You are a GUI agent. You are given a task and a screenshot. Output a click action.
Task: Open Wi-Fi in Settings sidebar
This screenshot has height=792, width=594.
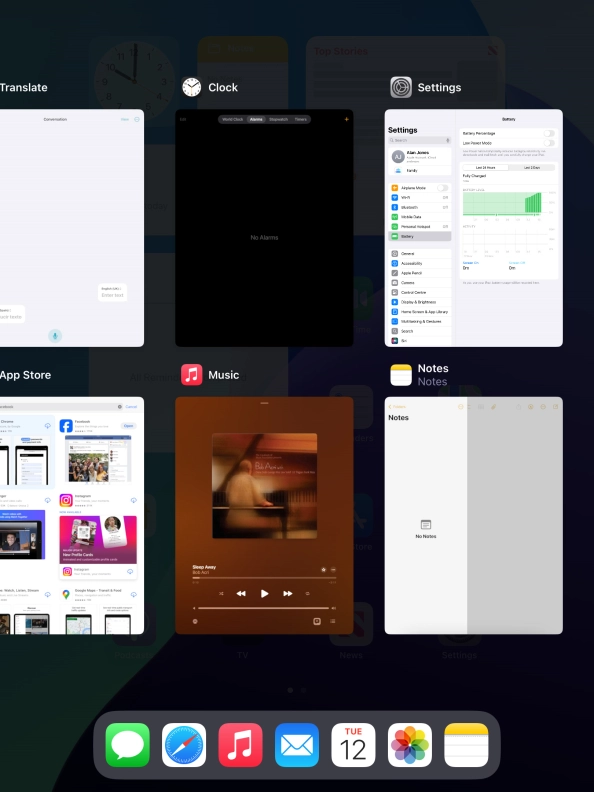420,197
